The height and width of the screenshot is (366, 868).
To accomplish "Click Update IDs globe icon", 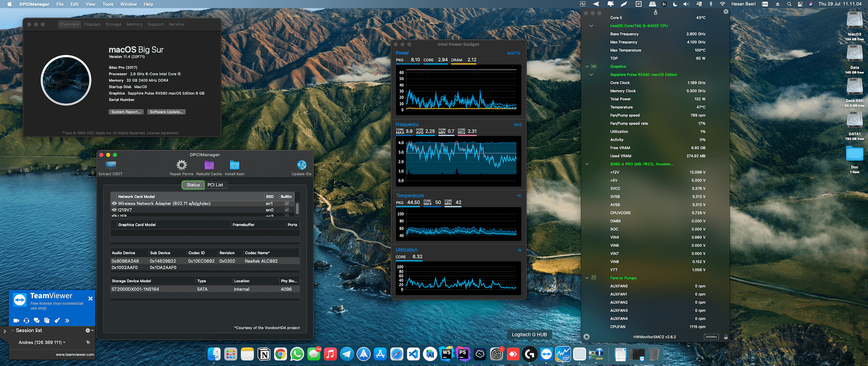I will tap(302, 165).
